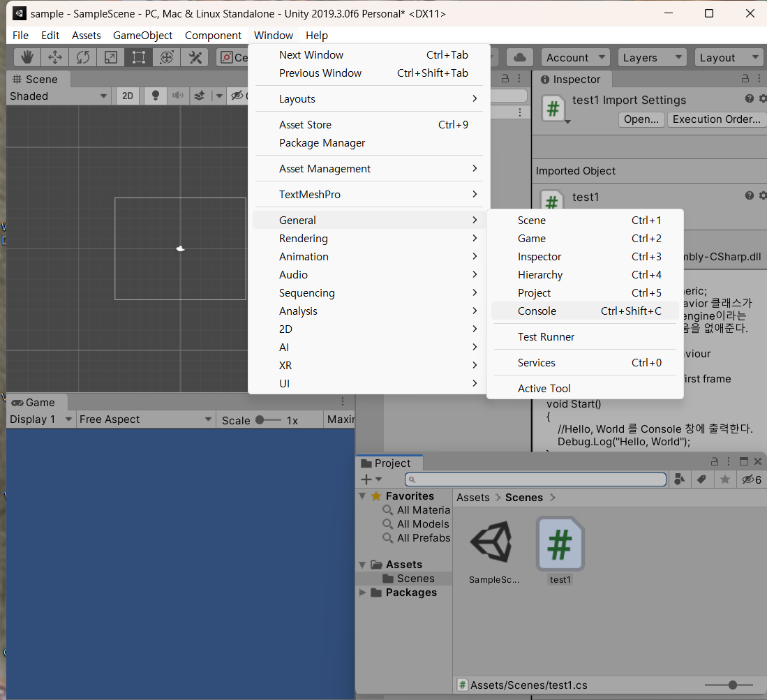Open the File menu
This screenshot has width=767, height=700.
tap(20, 35)
